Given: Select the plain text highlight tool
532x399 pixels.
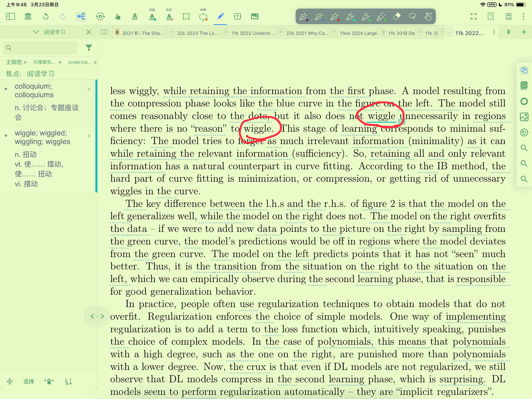Looking at the screenshot, I should [135, 16].
